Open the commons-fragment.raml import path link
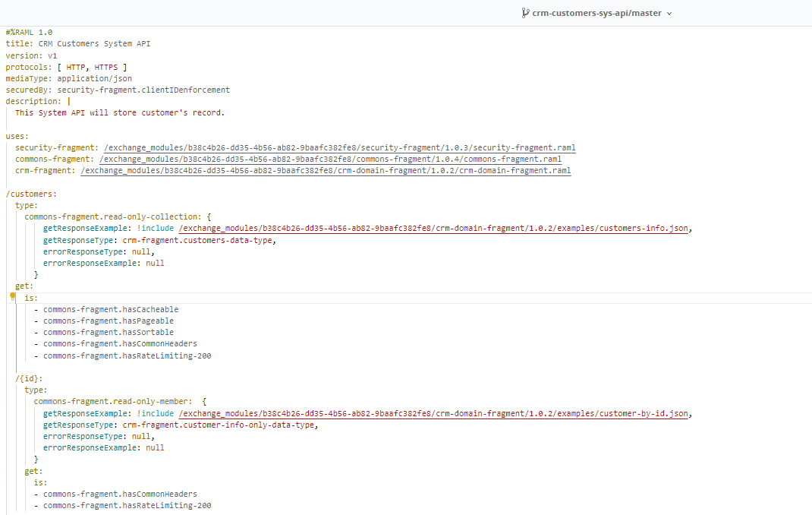The width and height of the screenshot is (812, 515). coord(330,159)
